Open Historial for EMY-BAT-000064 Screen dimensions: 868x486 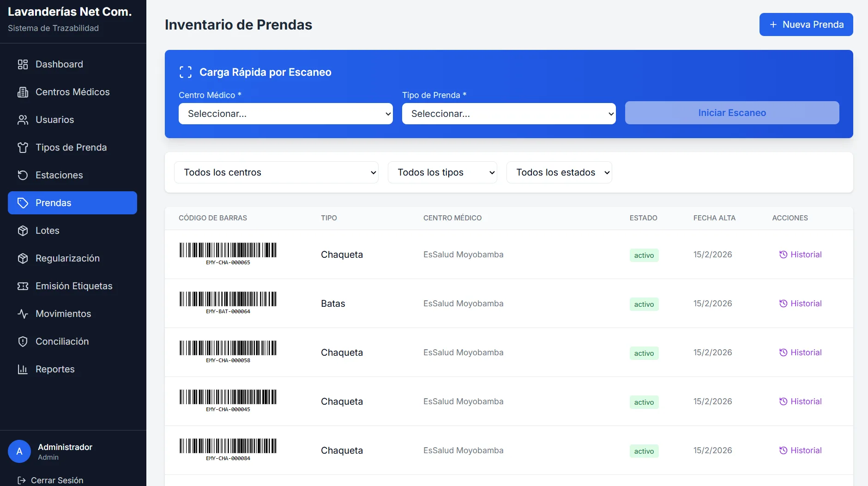click(x=800, y=304)
